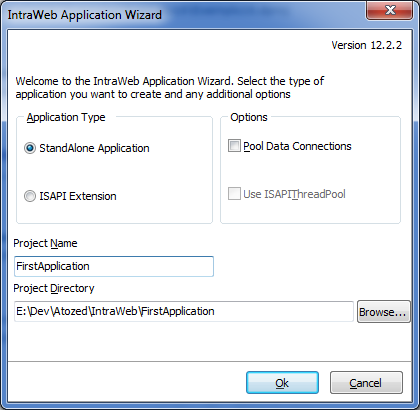Click the Project Directory label
The height and width of the screenshot is (410, 420).
click(54, 288)
